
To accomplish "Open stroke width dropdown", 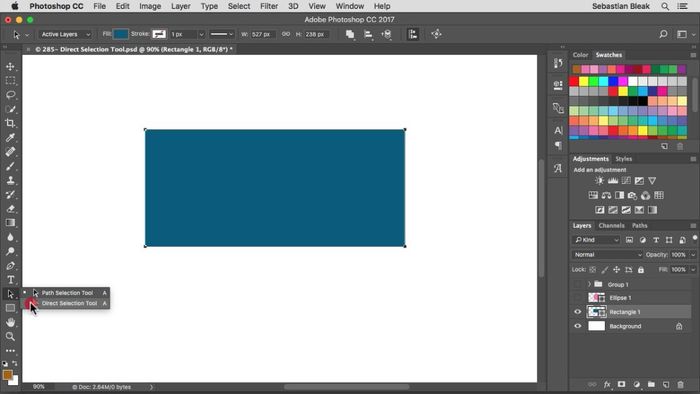I will [x=201, y=34].
